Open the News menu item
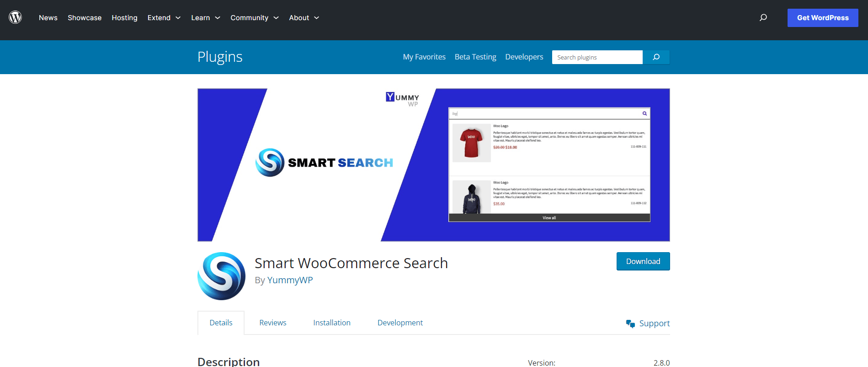This screenshot has width=868, height=367. coord(48,18)
